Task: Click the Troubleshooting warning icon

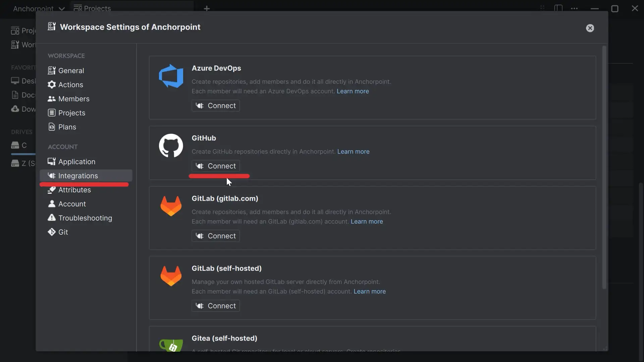Action: click(x=52, y=218)
